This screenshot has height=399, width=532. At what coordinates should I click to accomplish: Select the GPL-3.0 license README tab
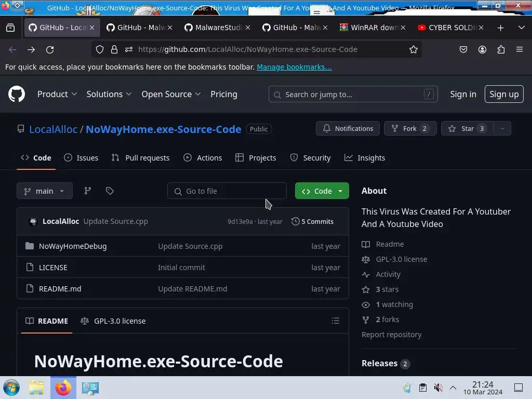point(113,321)
